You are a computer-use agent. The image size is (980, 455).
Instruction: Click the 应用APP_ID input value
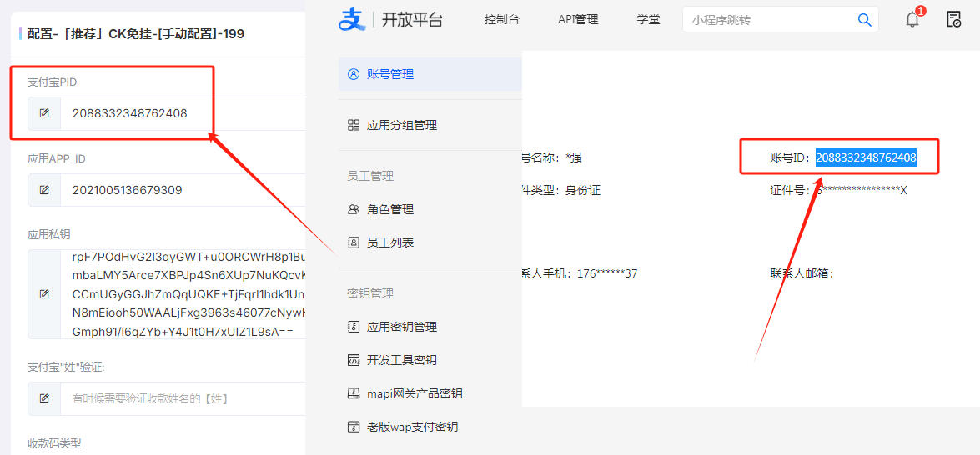pos(128,190)
